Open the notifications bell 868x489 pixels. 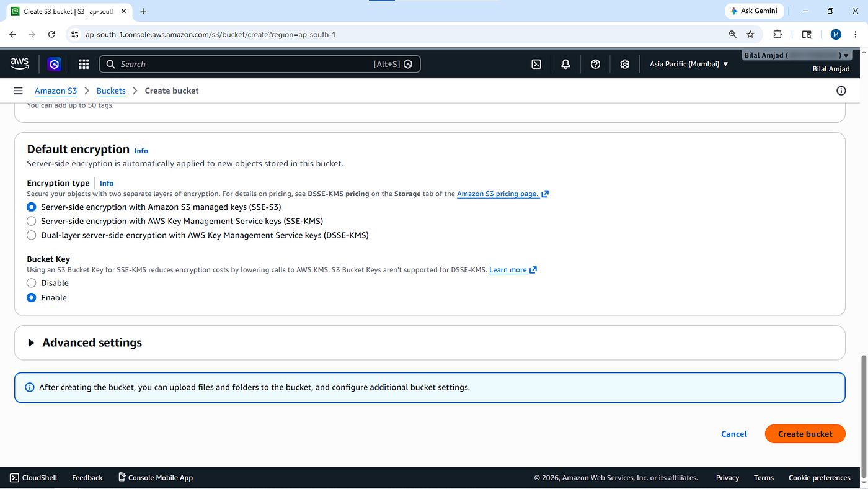point(565,64)
